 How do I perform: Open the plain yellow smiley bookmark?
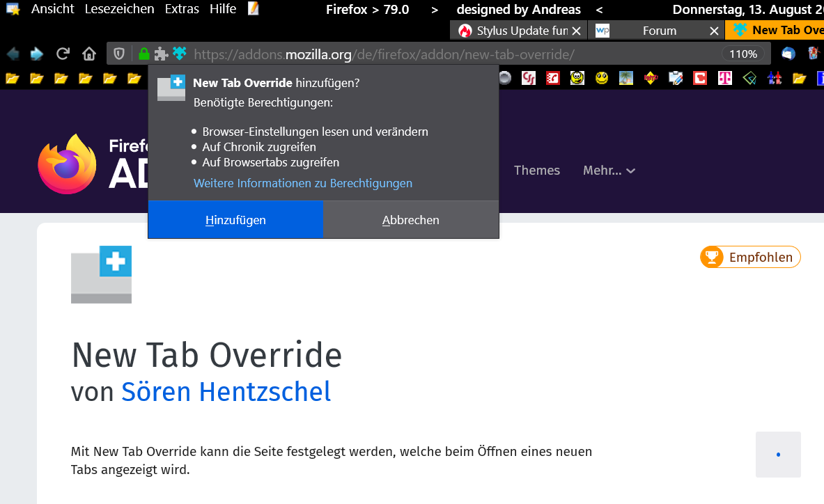pos(602,78)
